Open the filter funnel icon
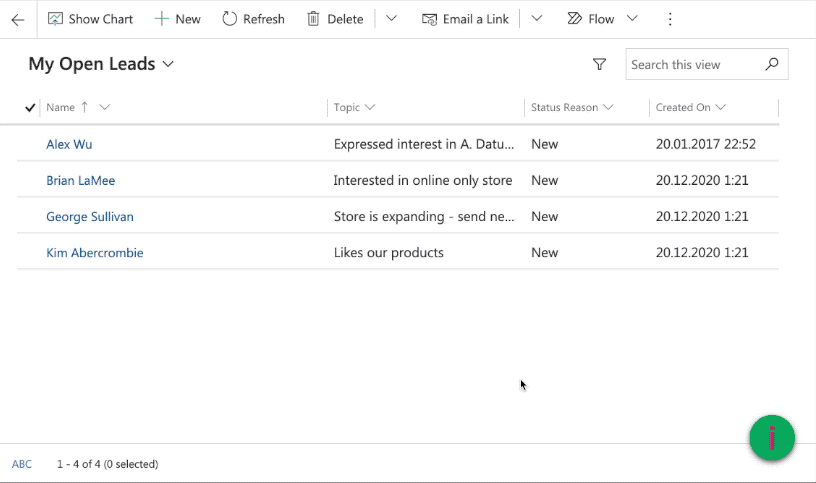Image resolution: width=816 pixels, height=483 pixels. (599, 64)
